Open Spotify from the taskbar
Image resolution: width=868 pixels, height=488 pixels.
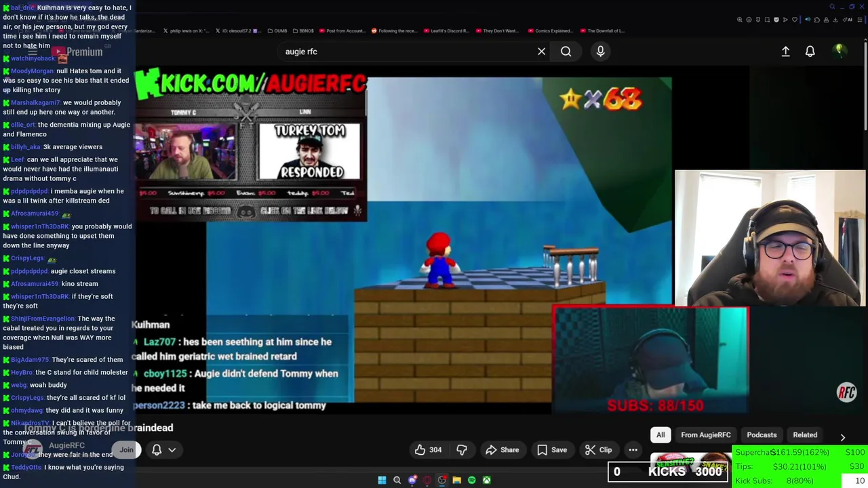tap(471, 480)
